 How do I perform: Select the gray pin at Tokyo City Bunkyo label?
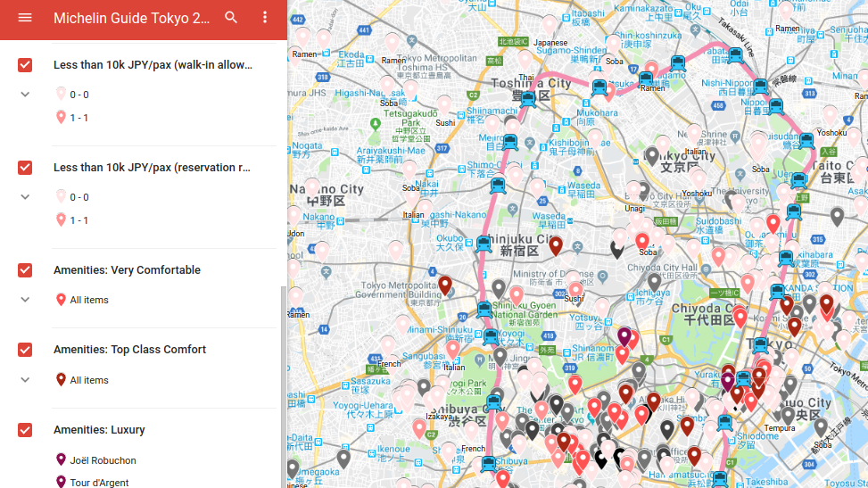652,156
